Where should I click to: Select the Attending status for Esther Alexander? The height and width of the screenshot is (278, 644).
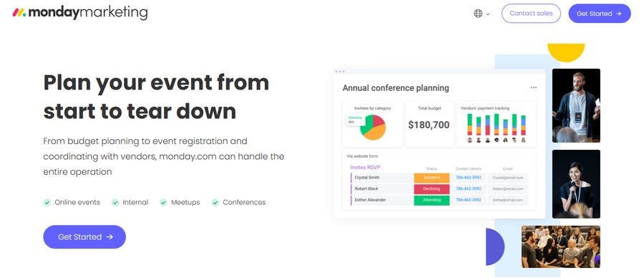[431, 200]
